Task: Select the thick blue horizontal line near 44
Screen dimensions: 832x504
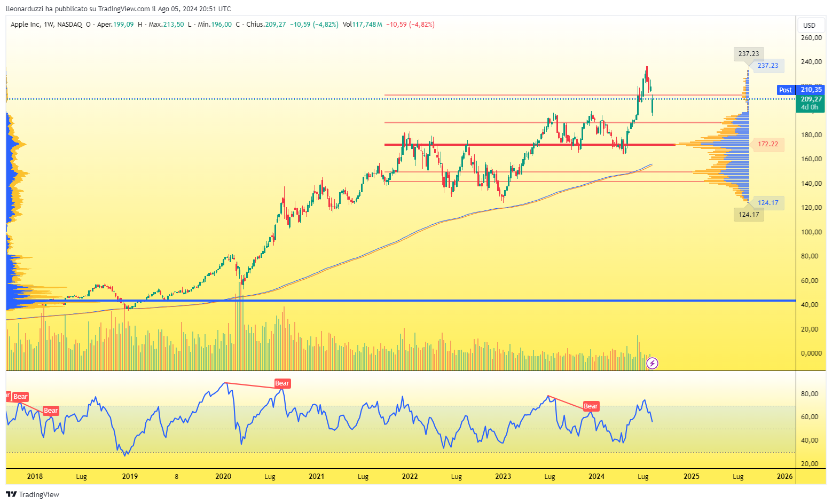Action: coord(401,301)
